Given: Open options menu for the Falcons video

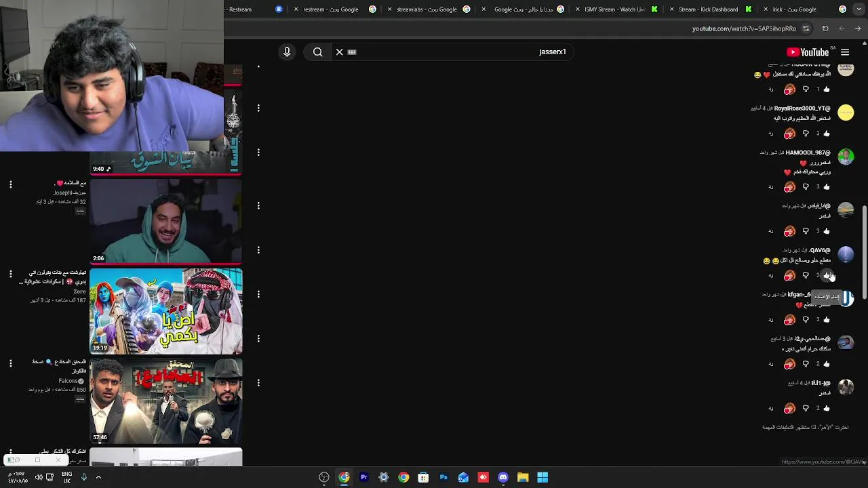Looking at the screenshot, I should [10, 363].
